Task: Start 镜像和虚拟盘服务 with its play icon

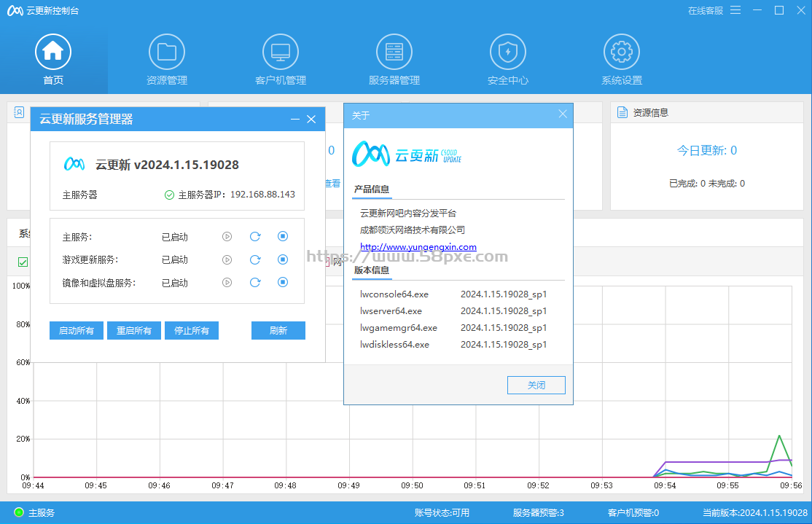Action: pyautogui.click(x=227, y=283)
